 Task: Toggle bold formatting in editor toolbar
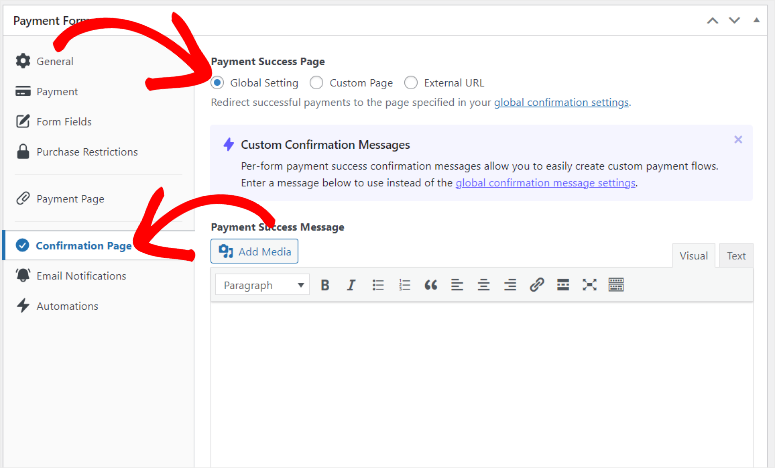pos(325,285)
